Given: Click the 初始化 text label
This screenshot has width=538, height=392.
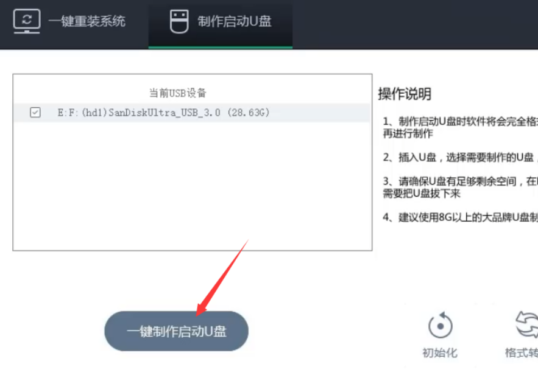Looking at the screenshot, I should tap(440, 352).
